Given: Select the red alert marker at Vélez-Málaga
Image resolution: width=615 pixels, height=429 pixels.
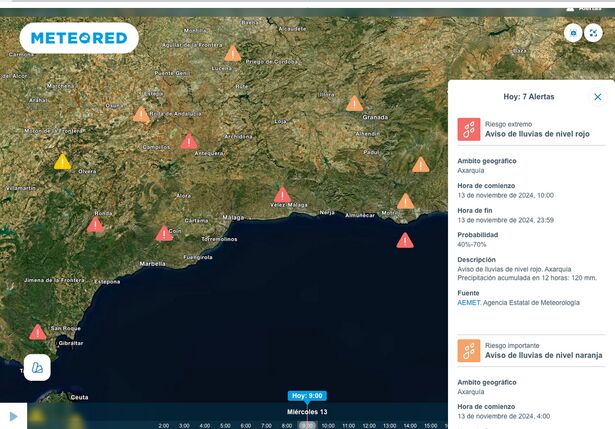Looking at the screenshot, I should tap(282, 195).
